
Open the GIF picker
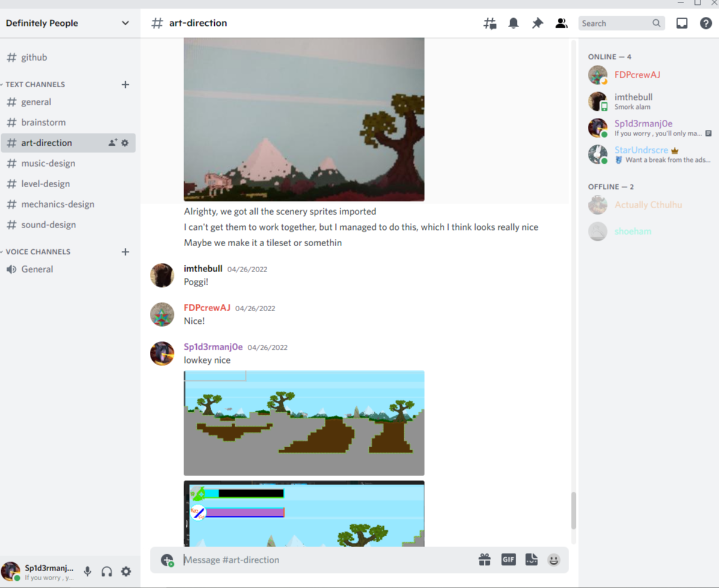pyautogui.click(x=508, y=560)
